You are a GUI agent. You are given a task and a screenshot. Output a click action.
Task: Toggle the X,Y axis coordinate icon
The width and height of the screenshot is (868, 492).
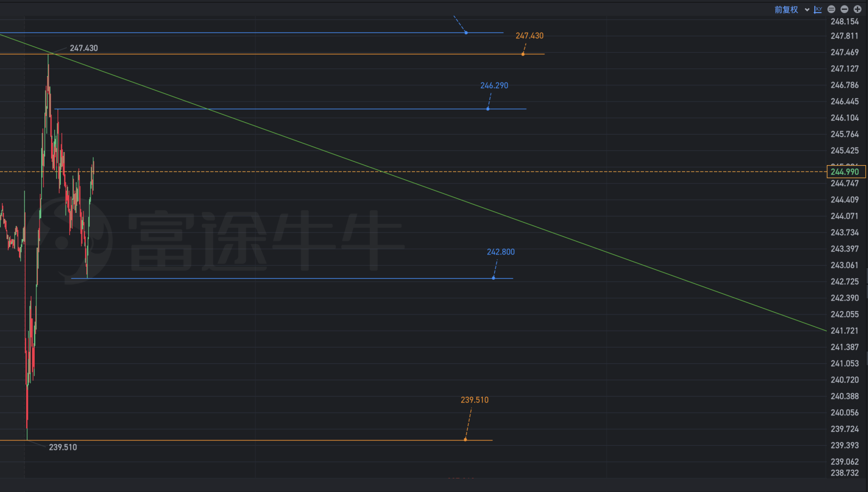click(818, 10)
